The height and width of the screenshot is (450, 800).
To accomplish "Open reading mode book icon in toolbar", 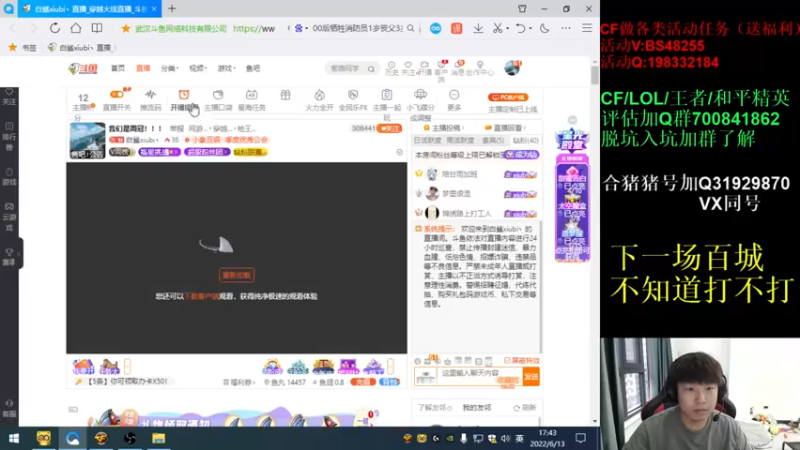I will click(97, 29).
